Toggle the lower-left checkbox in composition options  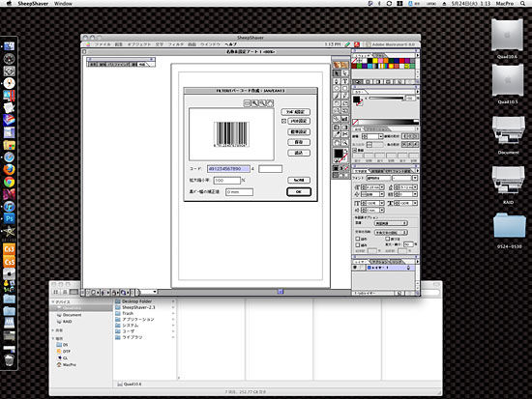tap(358, 244)
